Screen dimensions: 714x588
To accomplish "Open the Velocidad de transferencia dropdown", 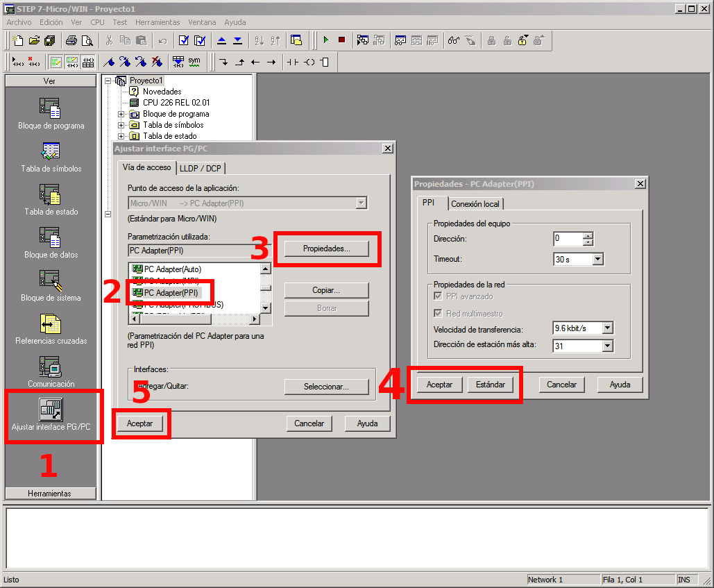I will 607,328.
